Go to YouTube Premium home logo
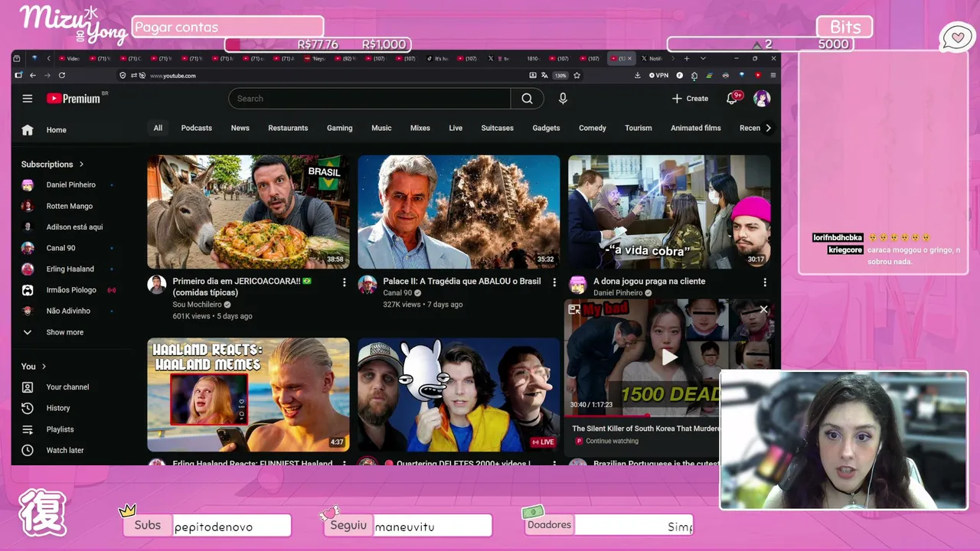 (x=73, y=99)
